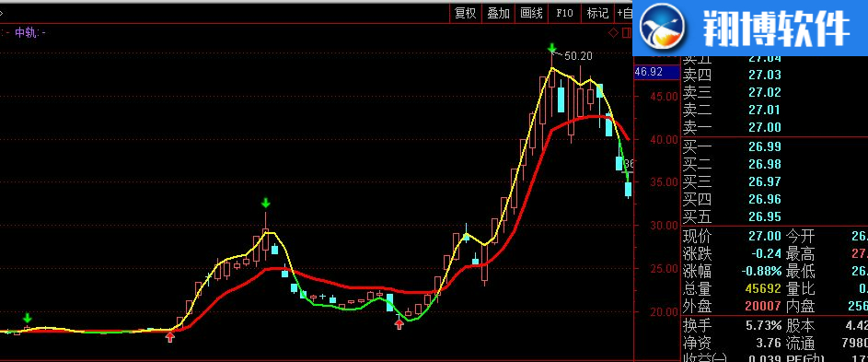The height and width of the screenshot is (362, 868).
Task: Click the 46.92 price tag on axis
Action: (x=656, y=72)
